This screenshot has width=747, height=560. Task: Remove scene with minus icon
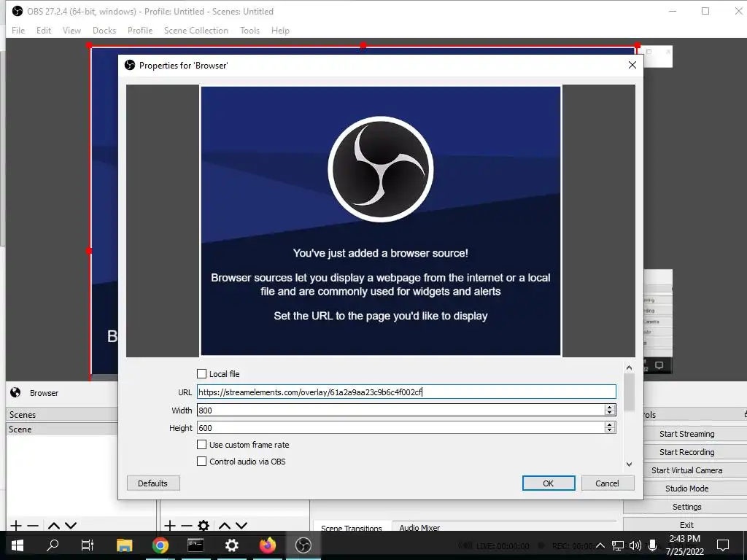[33, 526]
